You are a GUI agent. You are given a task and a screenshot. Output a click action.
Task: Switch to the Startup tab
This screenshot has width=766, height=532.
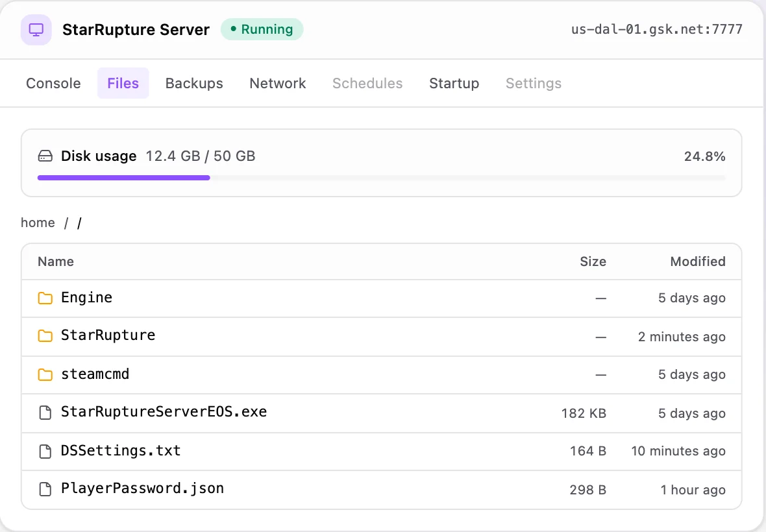pyautogui.click(x=454, y=83)
